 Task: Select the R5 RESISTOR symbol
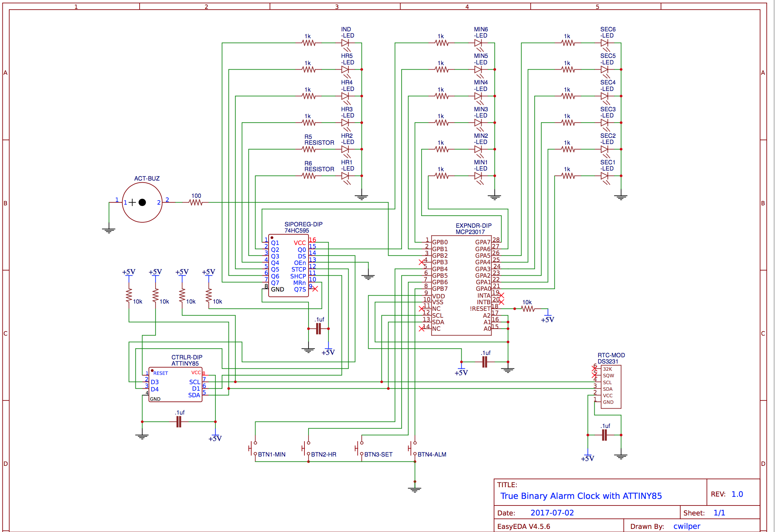309,149
